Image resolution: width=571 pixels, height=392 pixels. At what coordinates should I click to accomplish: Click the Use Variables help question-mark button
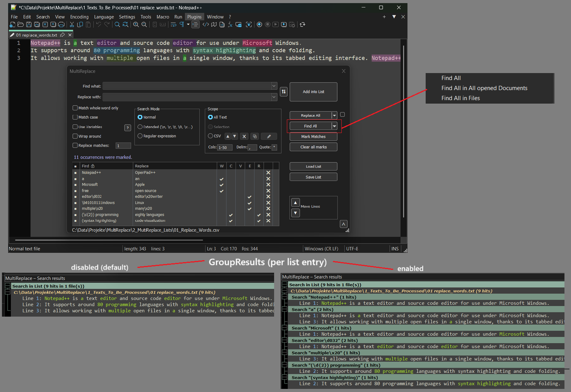click(128, 128)
